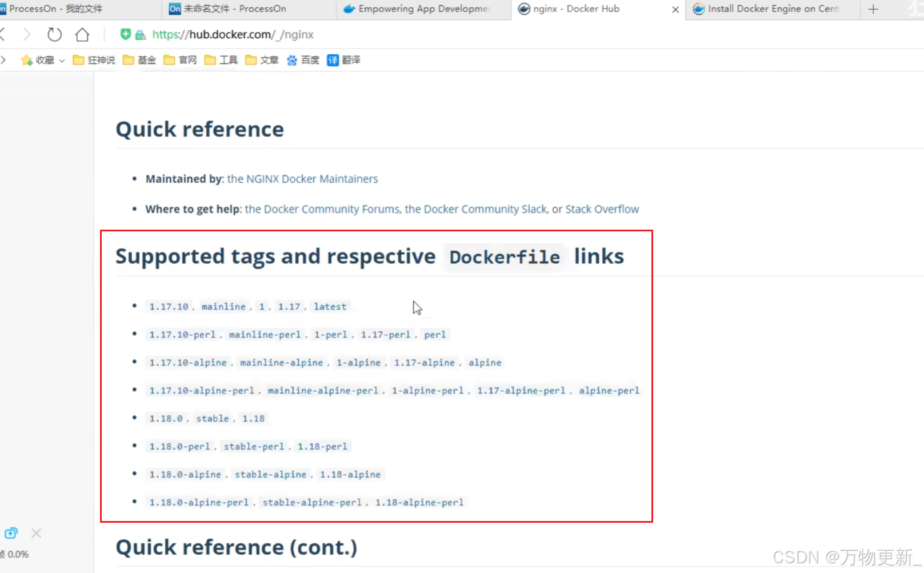The height and width of the screenshot is (573, 924).
Task: Open the 翻译 bookmark
Action: tap(343, 60)
